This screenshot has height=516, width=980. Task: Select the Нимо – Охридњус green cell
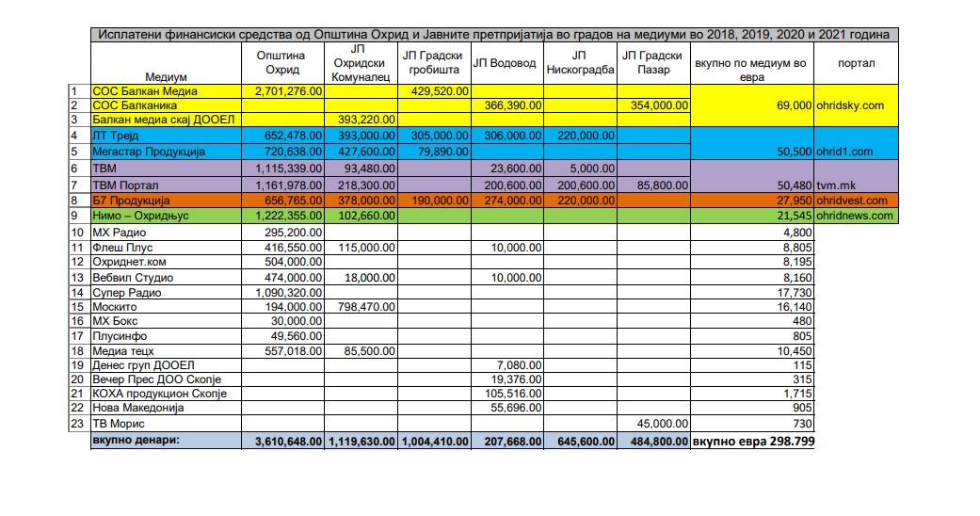(x=166, y=216)
